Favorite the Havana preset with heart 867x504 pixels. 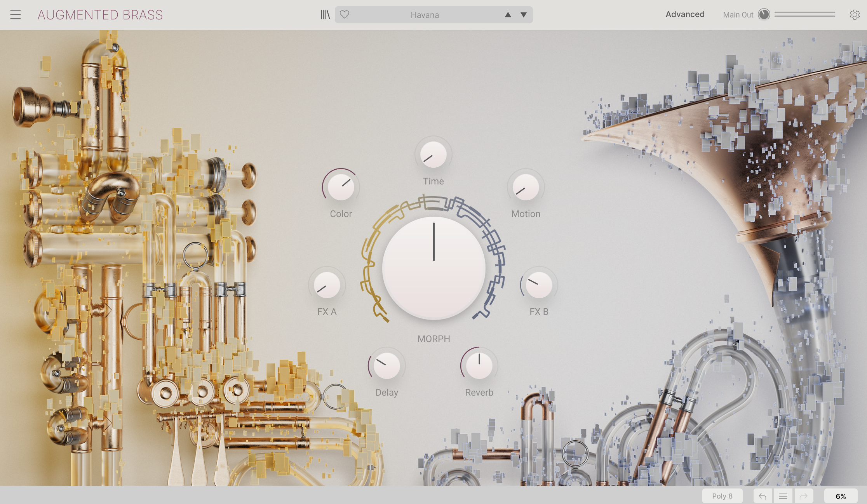coord(345,15)
